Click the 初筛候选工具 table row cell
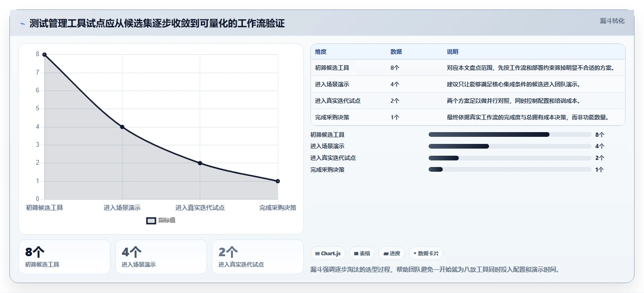The height and width of the screenshot is (293, 644). tap(332, 68)
